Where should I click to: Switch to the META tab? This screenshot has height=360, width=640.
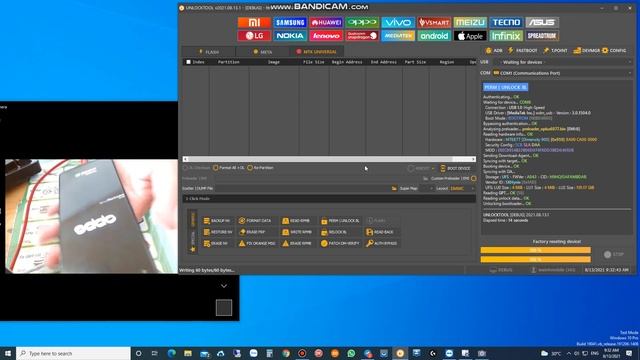262,52
